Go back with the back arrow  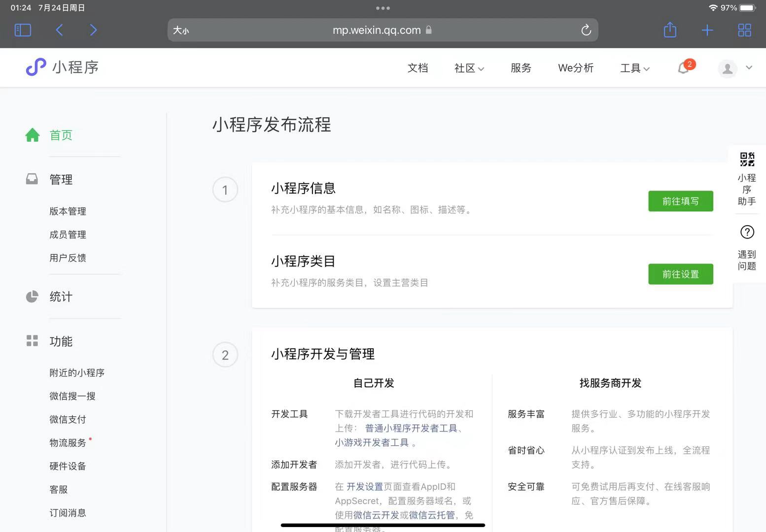pos(59,30)
